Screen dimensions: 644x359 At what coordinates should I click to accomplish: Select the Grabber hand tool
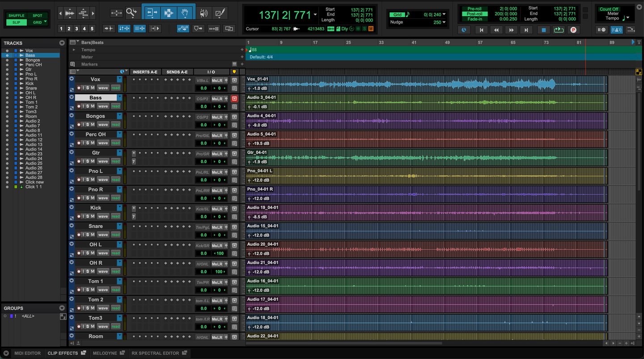[x=185, y=13]
